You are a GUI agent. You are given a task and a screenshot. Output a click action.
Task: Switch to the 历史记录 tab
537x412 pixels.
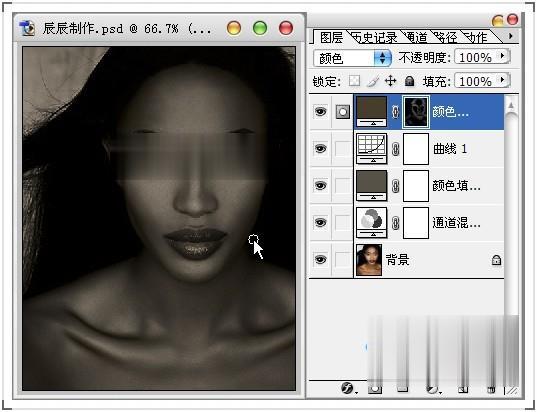click(375, 37)
